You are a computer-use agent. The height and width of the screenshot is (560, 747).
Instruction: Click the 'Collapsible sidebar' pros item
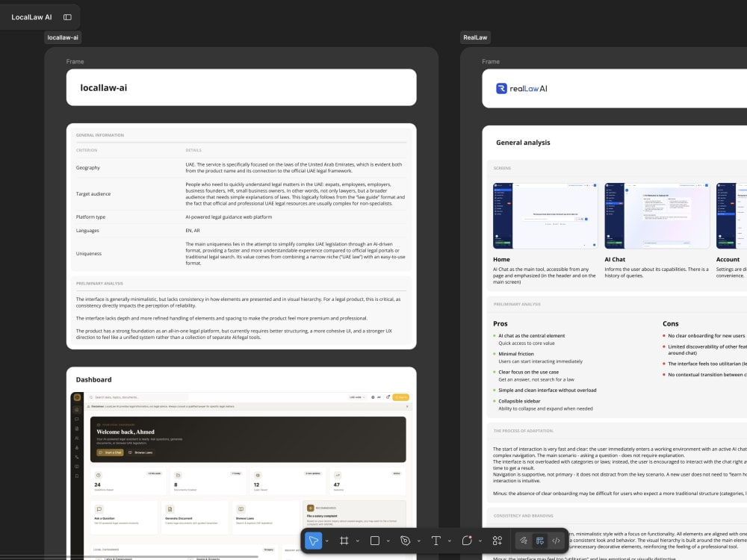(x=519, y=401)
